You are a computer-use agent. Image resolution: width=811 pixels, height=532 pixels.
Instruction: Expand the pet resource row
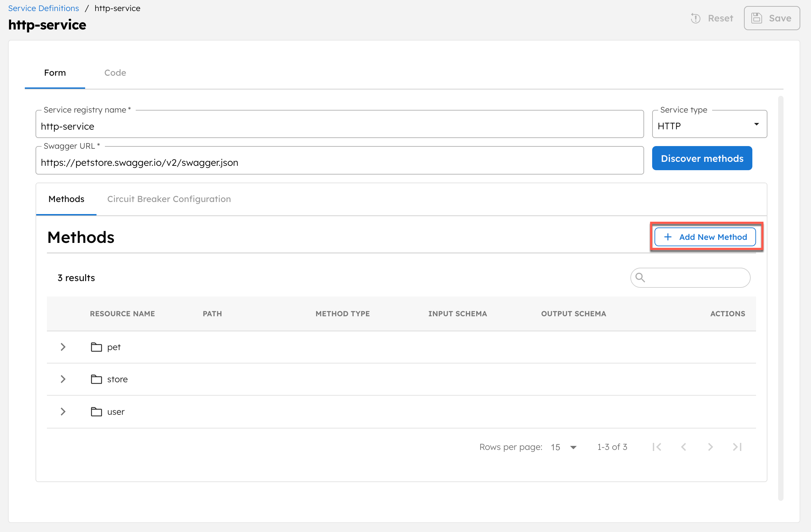(x=63, y=347)
